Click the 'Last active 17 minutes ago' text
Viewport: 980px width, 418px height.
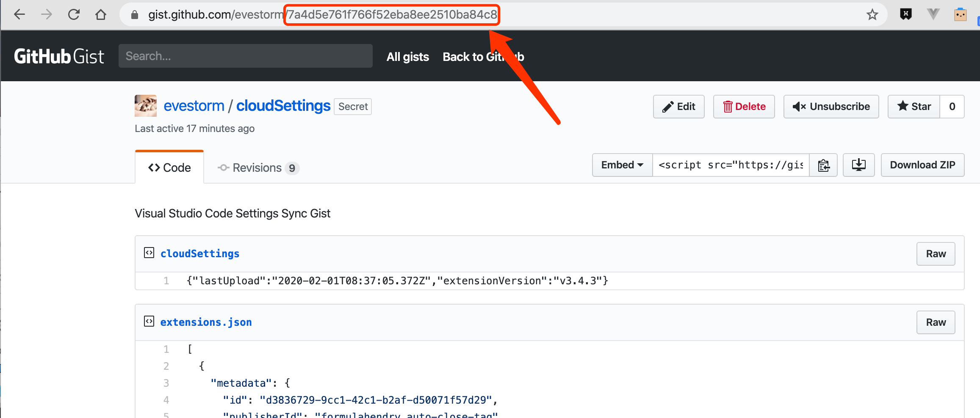[x=194, y=129]
